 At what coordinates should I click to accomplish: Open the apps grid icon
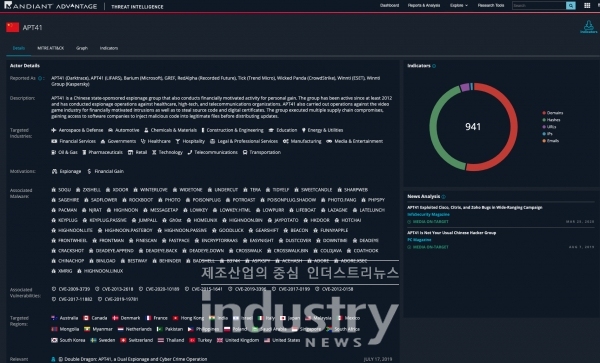coord(587,5)
